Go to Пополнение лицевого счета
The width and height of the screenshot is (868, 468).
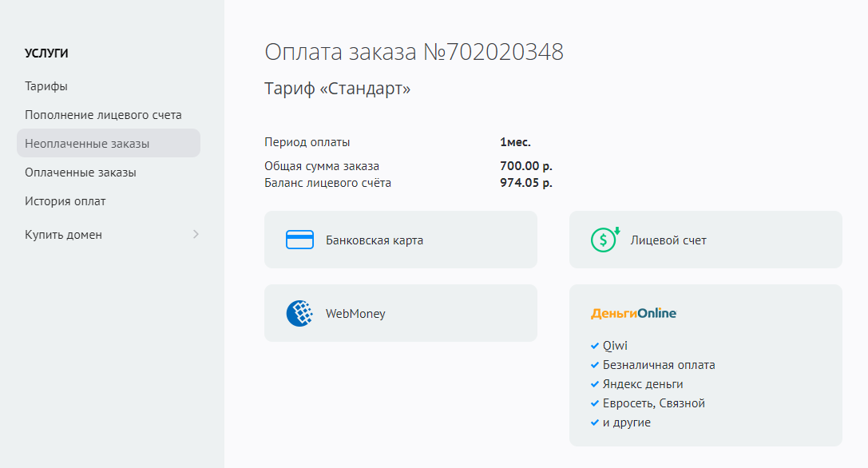[x=103, y=115]
